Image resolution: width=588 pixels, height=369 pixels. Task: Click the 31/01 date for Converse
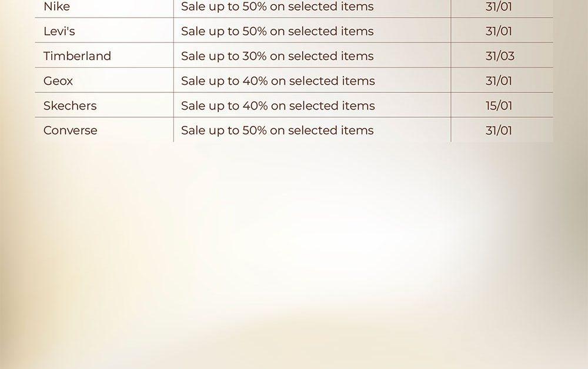(499, 131)
